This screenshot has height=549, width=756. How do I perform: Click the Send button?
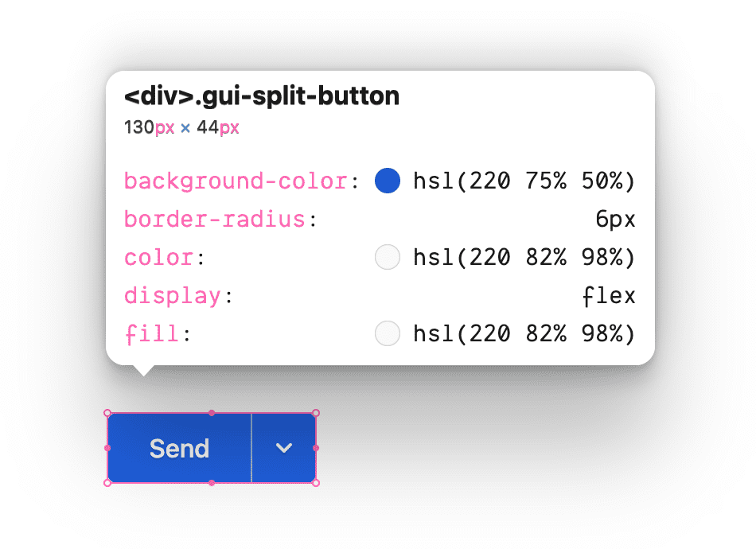(178, 448)
